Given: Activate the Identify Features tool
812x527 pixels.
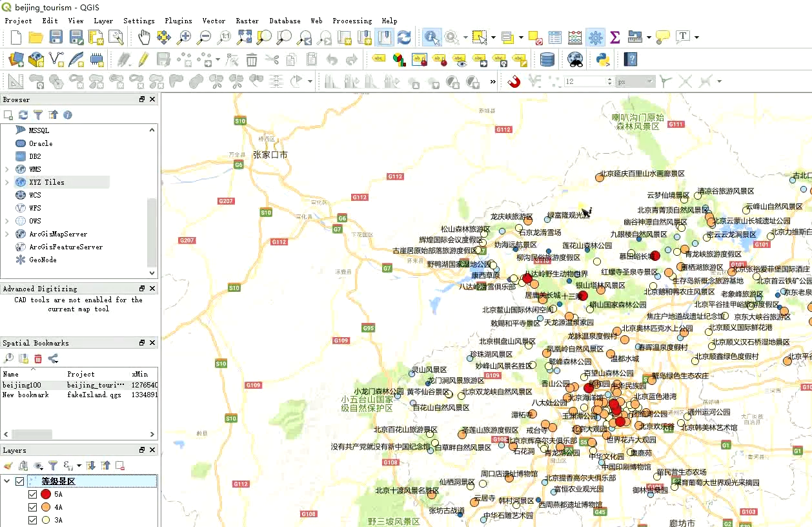Looking at the screenshot, I should [432, 37].
